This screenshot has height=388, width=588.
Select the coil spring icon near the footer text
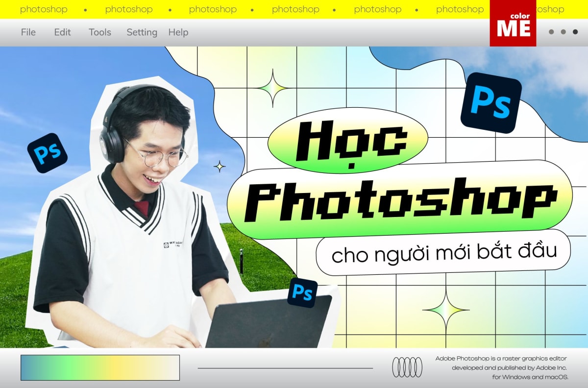(x=407, y=366)
